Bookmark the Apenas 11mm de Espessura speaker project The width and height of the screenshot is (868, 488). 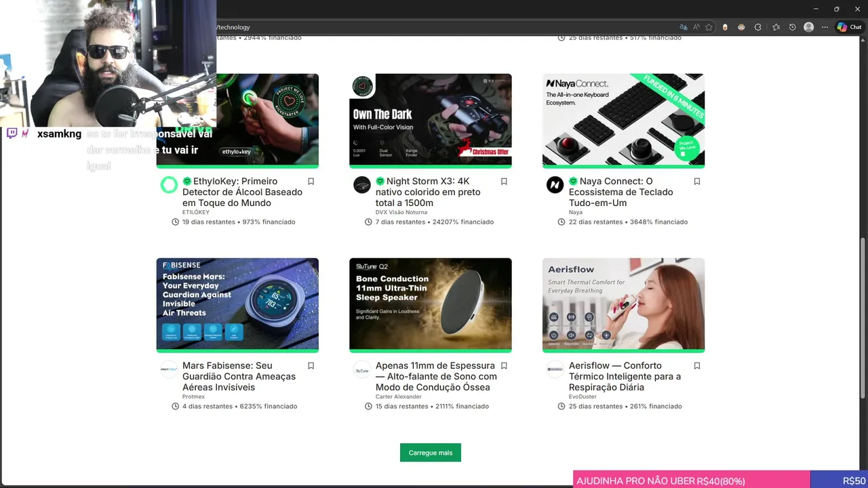(x=504, y=366)
